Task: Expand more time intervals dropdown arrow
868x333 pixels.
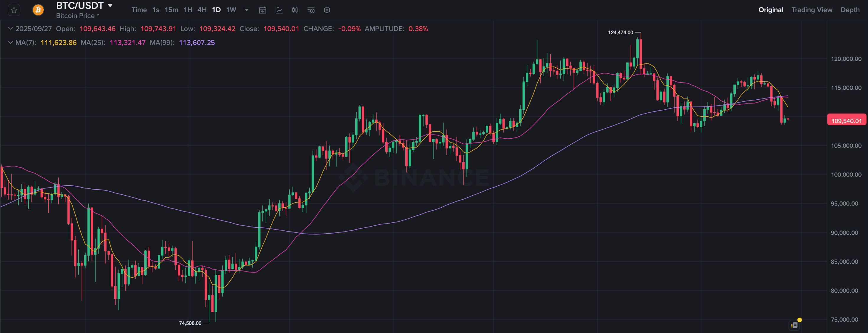Action: pyautogui.click(x=247, y=10)
